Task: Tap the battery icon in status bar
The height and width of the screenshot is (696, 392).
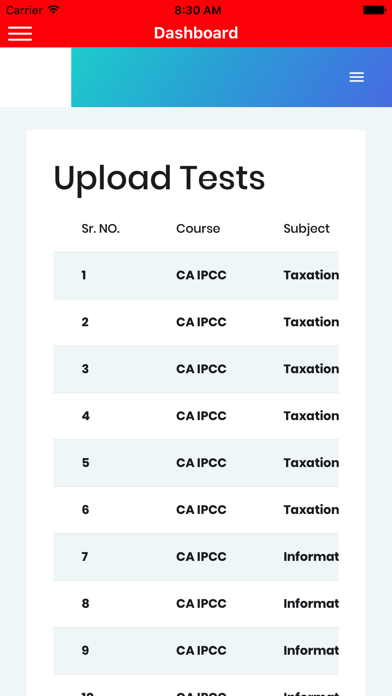Action: (374, 10)
